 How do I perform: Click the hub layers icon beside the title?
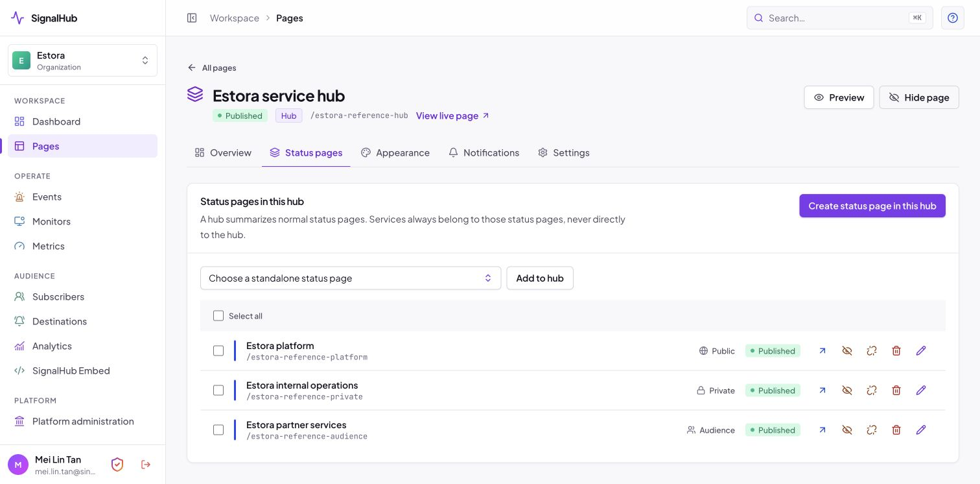[x=195, y=95]
